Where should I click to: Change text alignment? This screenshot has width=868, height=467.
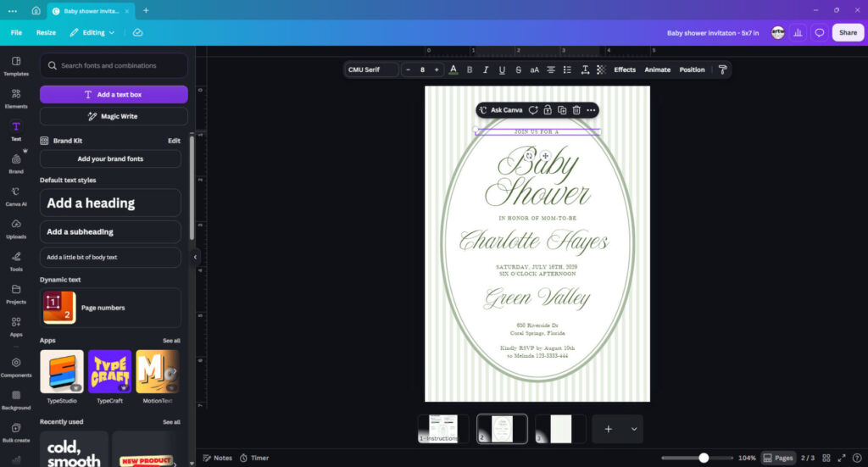click(551, 69)
